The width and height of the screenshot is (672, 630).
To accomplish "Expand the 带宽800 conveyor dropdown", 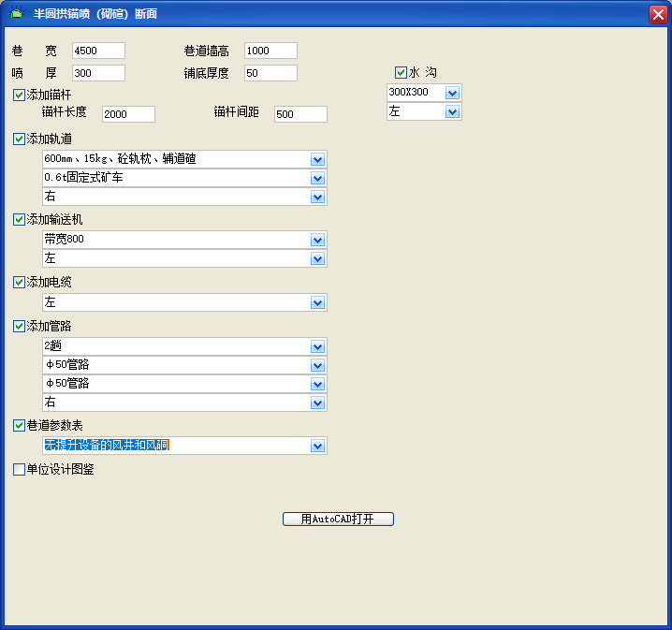I will 317,240.
